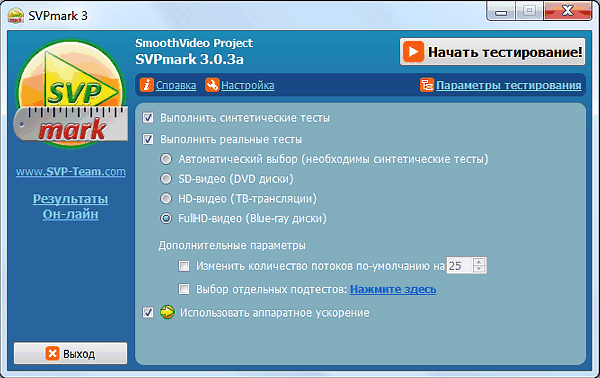Open Параметры тестирования link

point(509,85)
